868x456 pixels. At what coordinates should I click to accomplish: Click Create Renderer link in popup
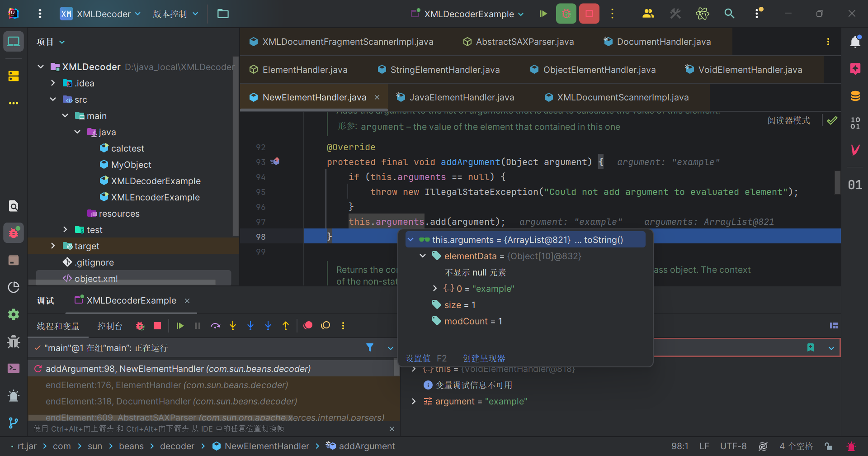tap(484, 358)
